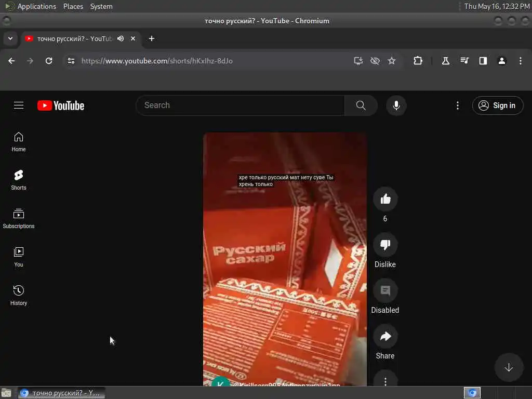Open the Places menu
Viewport: 532px width, 399px height.
tap(73, 6)
